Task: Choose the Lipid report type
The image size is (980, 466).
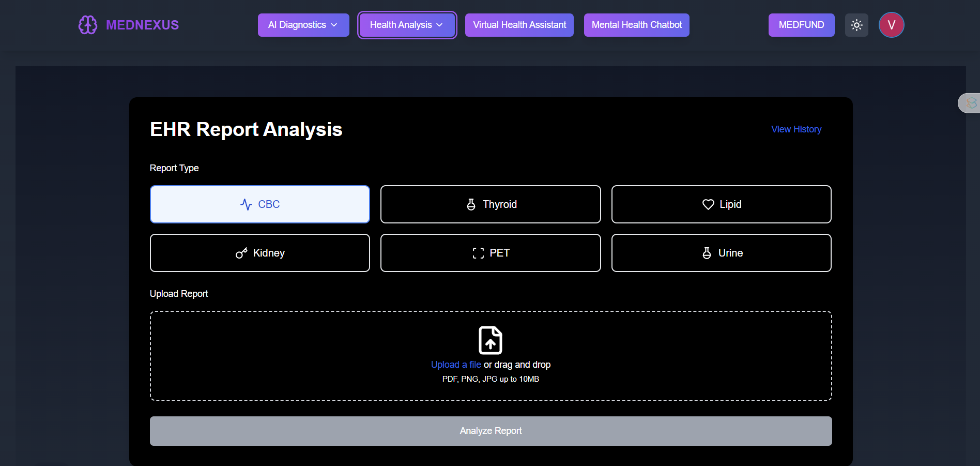Action: [722, 204]
